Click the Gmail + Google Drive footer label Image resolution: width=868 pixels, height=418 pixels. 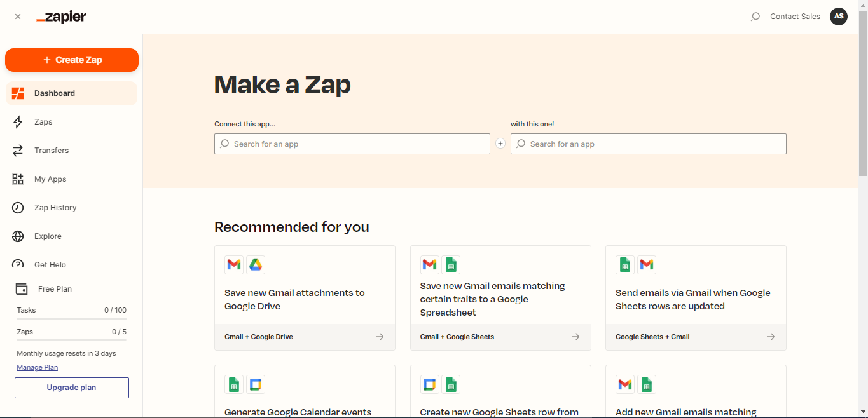[259, 337]
